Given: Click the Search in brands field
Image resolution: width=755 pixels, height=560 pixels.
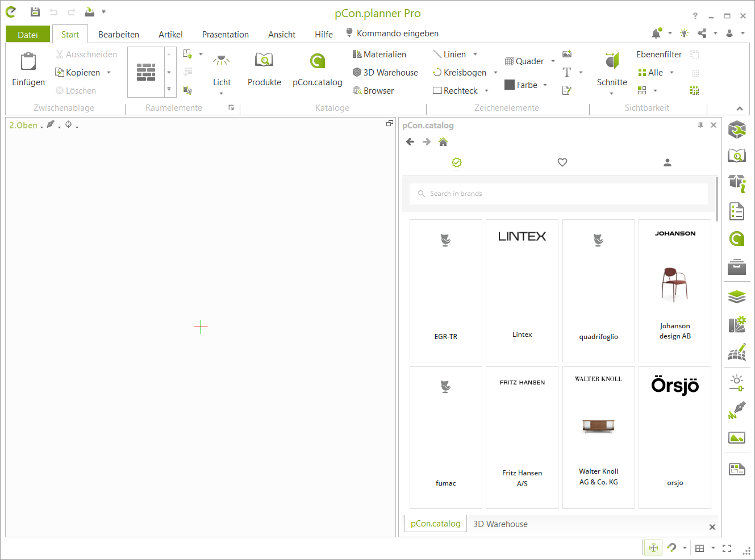Looking at the screenshot, I should 558,194.
